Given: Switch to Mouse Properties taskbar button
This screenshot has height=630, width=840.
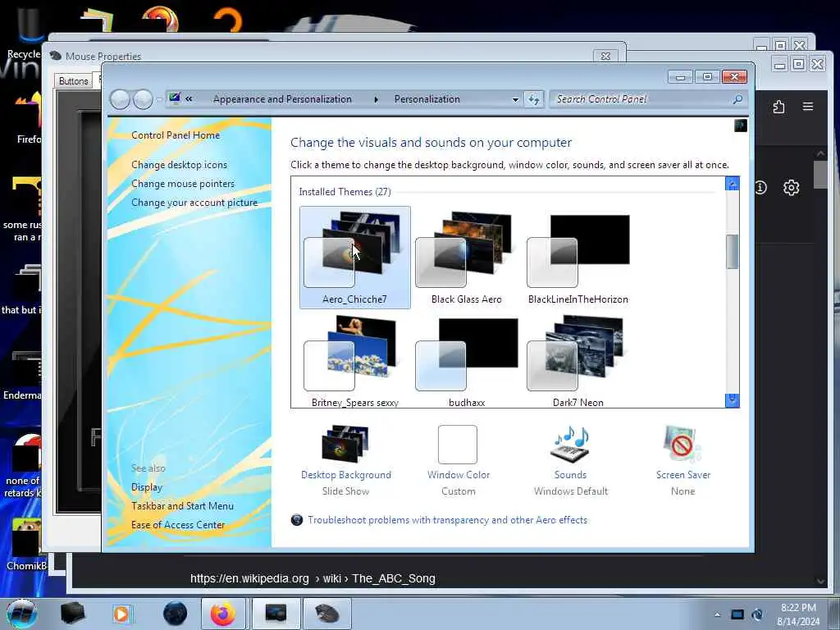Looking at the screenshot, I should 327,614.
